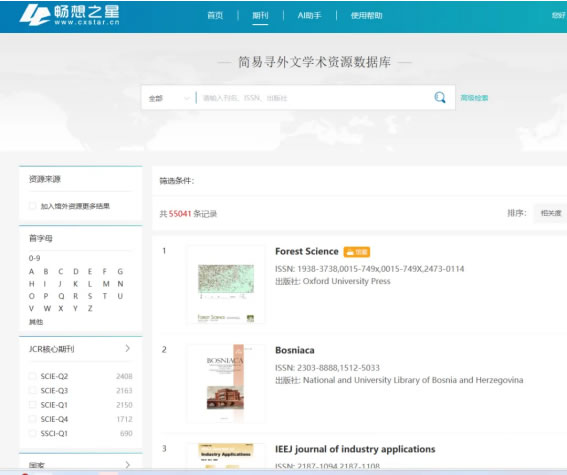Check the SSCI-Q1 filter
Viewport: 567px width, 475px height.
click(33, 433)
